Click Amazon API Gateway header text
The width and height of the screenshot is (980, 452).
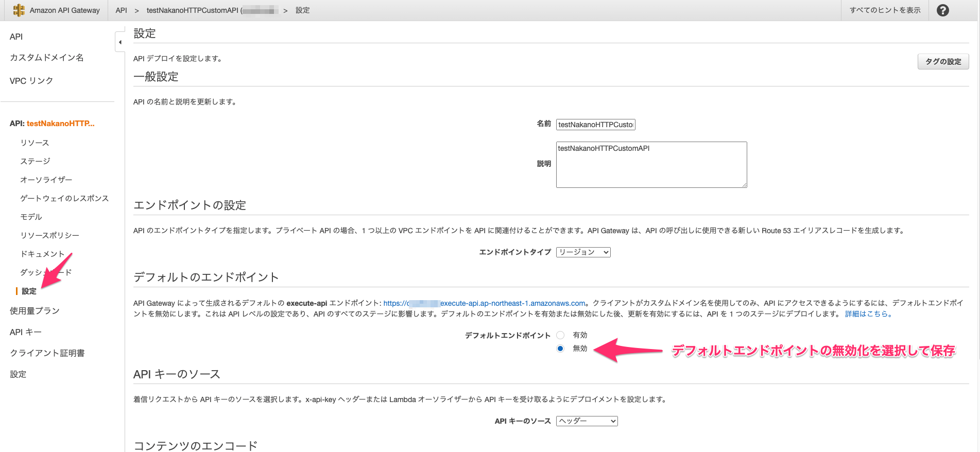[64, 10]
